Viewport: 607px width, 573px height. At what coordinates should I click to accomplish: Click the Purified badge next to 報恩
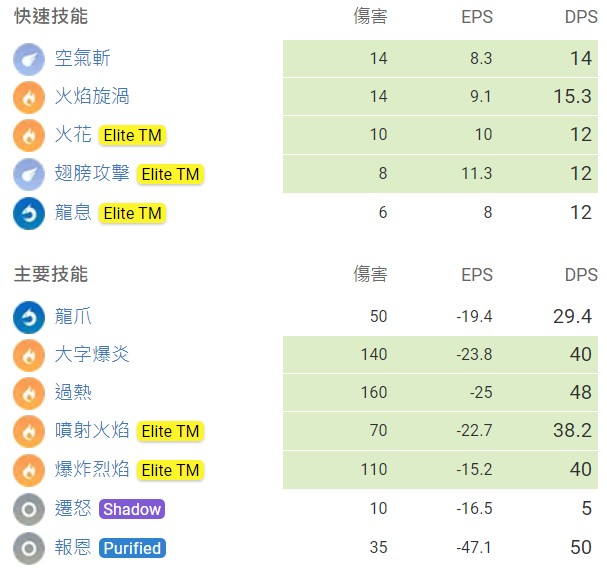pos(132,548)
